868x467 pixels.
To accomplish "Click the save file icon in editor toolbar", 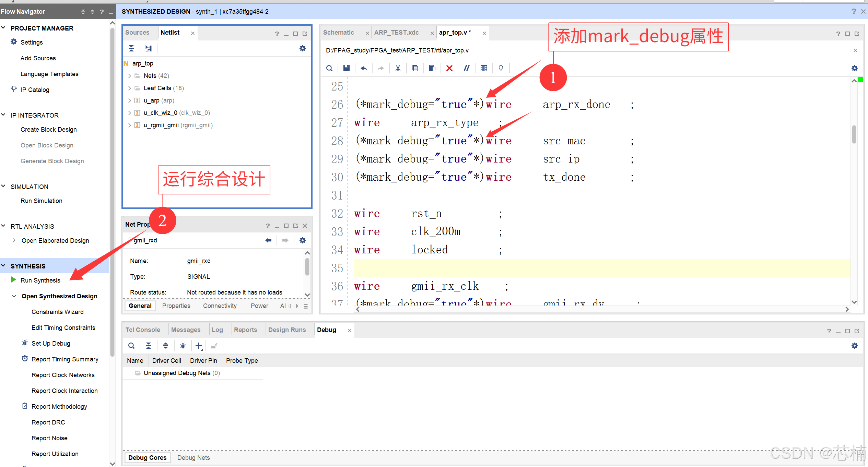I will coord(346,68).
